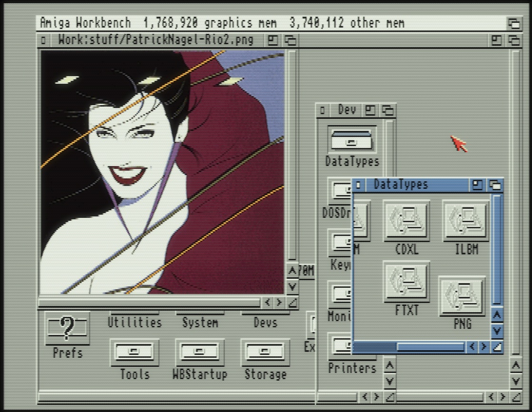Screen dimensions: 532x412
Task: Click the '1,768,920 graphics mem' readout
Action: coord(210,23)
